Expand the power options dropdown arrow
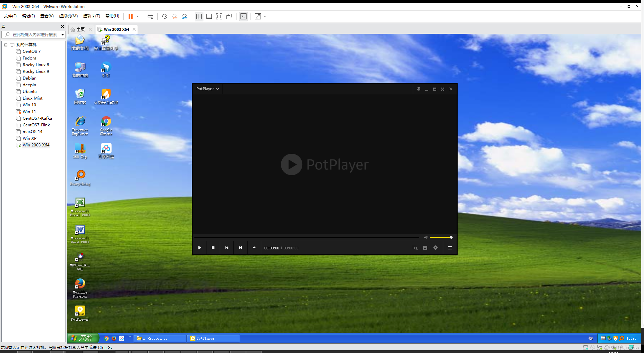This screenshot has width=644, height=353. tap(138, 16)
